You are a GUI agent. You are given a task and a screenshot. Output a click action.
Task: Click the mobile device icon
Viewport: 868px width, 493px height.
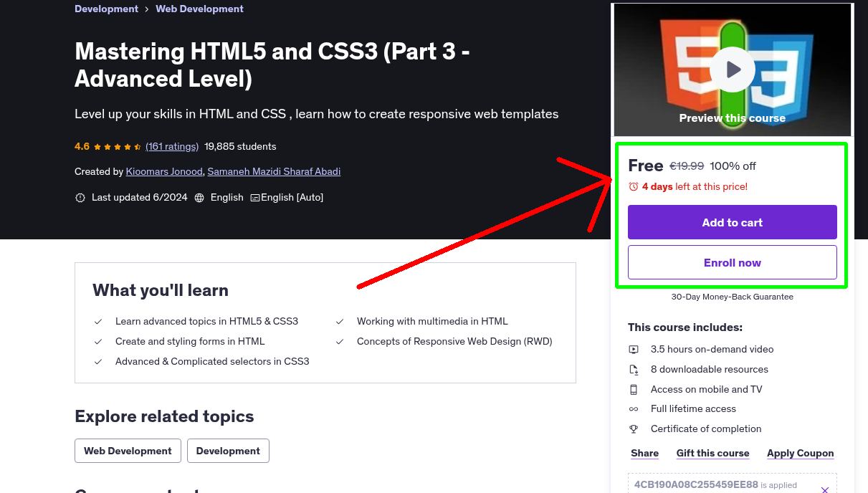634,390
